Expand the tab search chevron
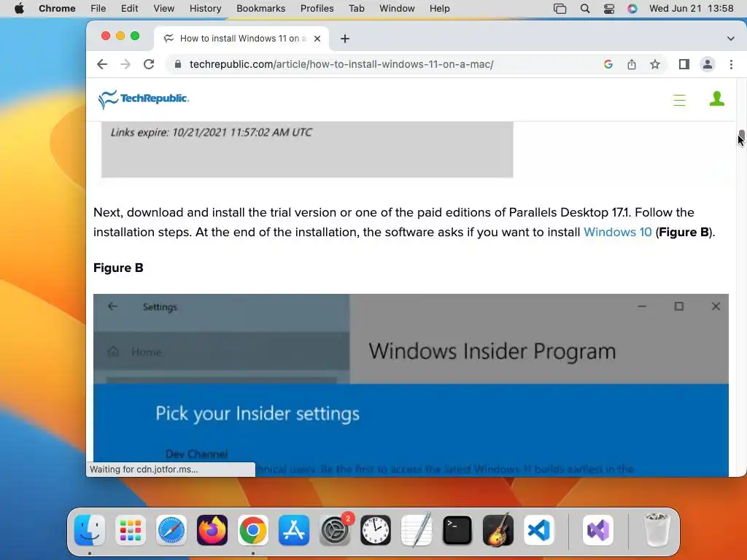This screenshot has width=747, height=560. (731, 39)
